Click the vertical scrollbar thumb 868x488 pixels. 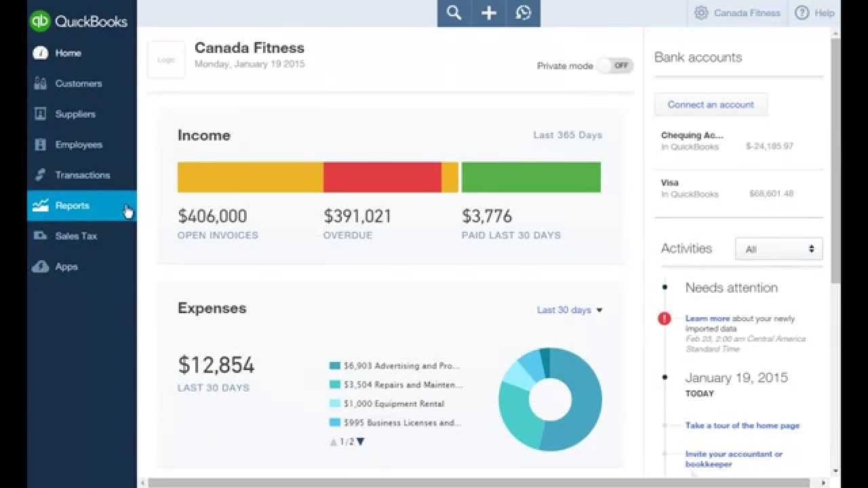835,161
